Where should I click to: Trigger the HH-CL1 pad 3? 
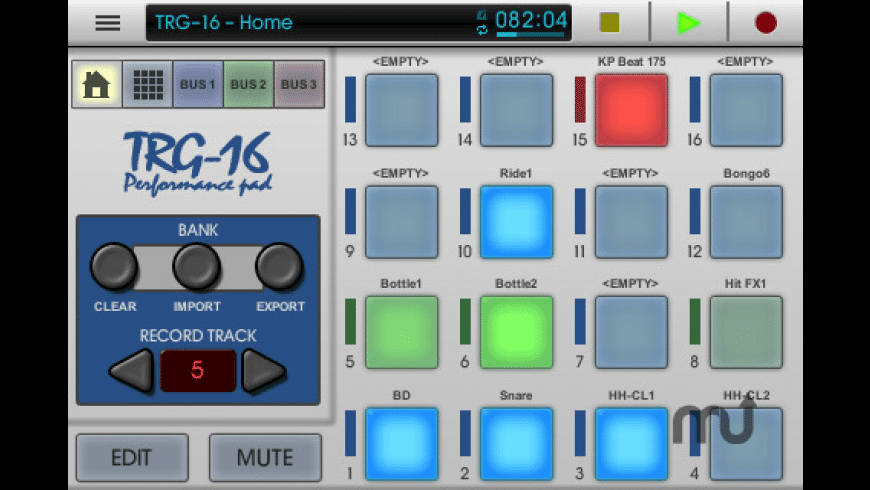click(x=631, y=444)
